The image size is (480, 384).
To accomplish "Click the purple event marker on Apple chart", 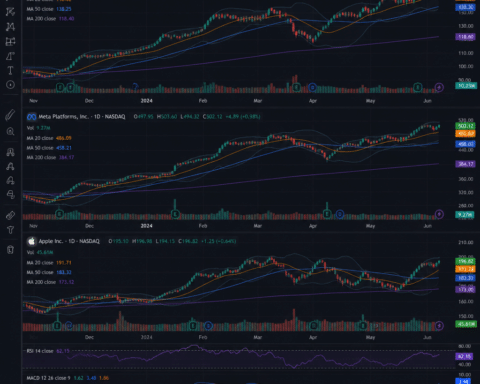I will [x=439, y=325].
